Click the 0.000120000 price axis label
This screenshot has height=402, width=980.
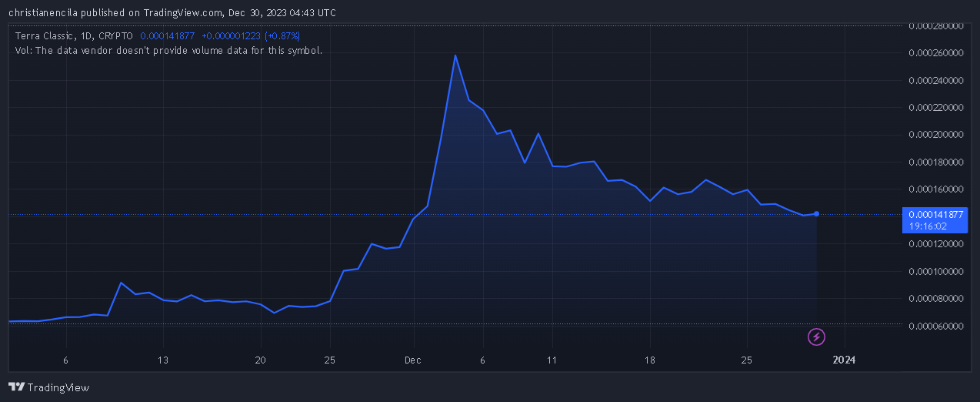pos(935,244)
